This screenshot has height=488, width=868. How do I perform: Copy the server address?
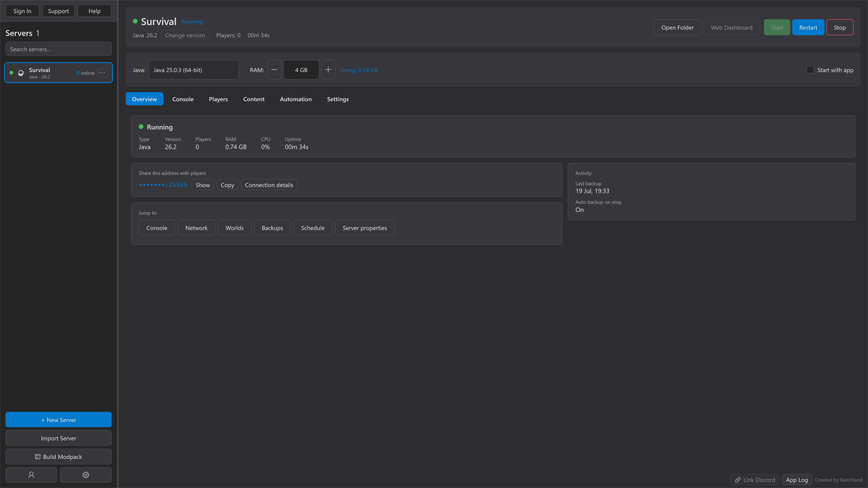click(227, 185)
